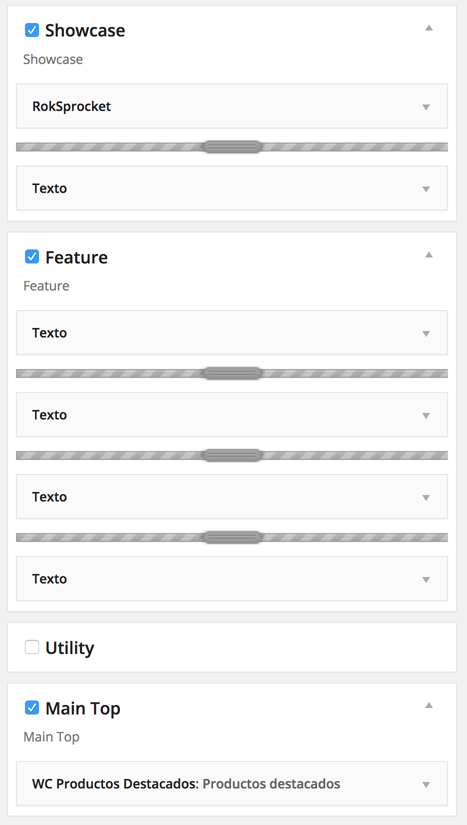
Task: Collapse the Showcase section arrow
Action: pyautogui.click(x=429, y=28)
